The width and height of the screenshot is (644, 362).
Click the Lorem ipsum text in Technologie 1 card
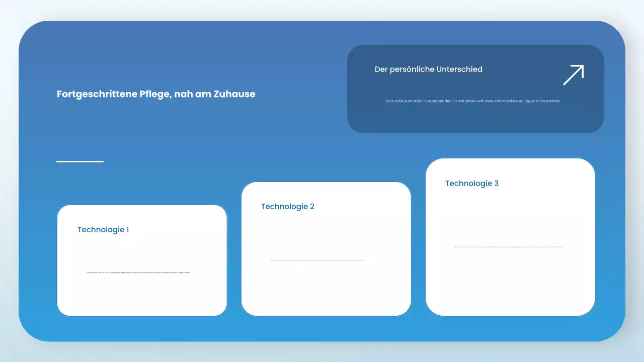tap(138, 273)
